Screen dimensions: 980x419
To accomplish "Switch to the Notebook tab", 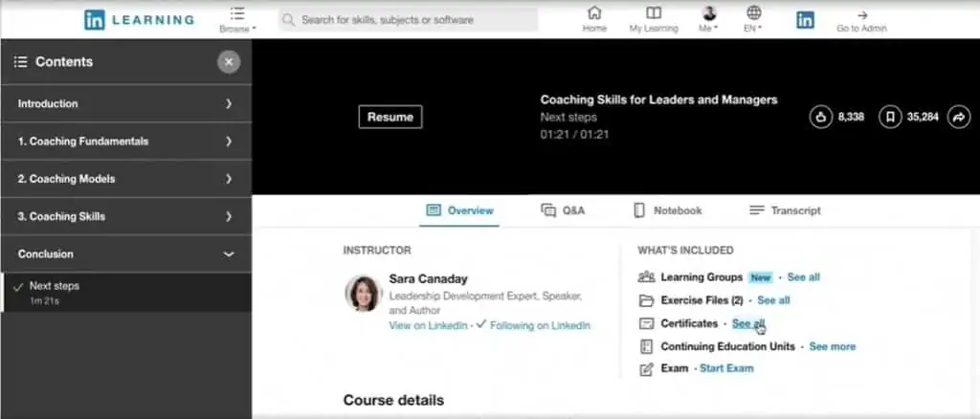I will pos(667,210).
